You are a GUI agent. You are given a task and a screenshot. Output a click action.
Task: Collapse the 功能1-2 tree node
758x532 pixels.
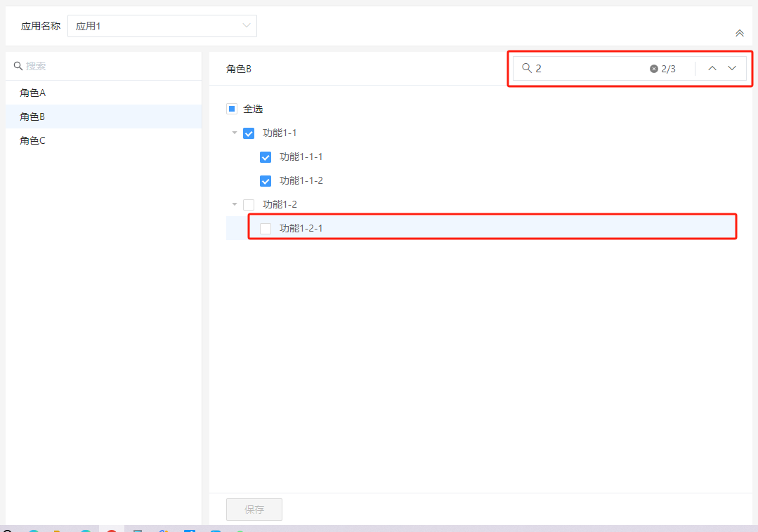tap(235, 204)
